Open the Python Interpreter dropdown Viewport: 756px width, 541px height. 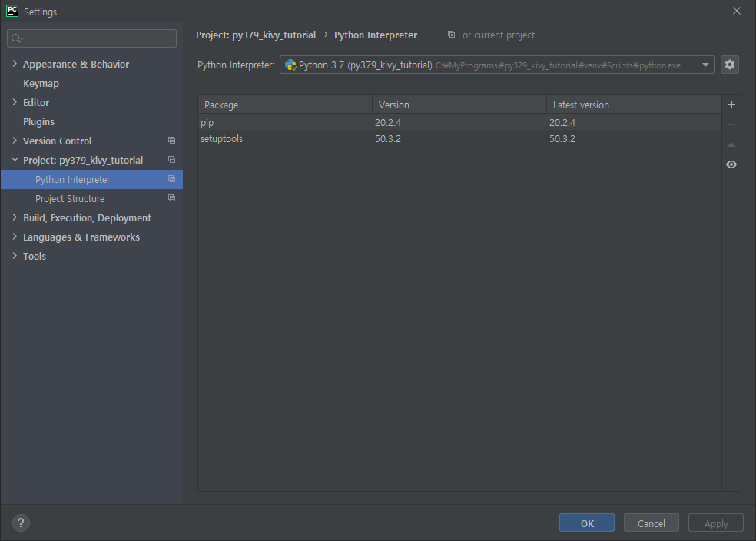pyautogui.click(x=705, y=65)
